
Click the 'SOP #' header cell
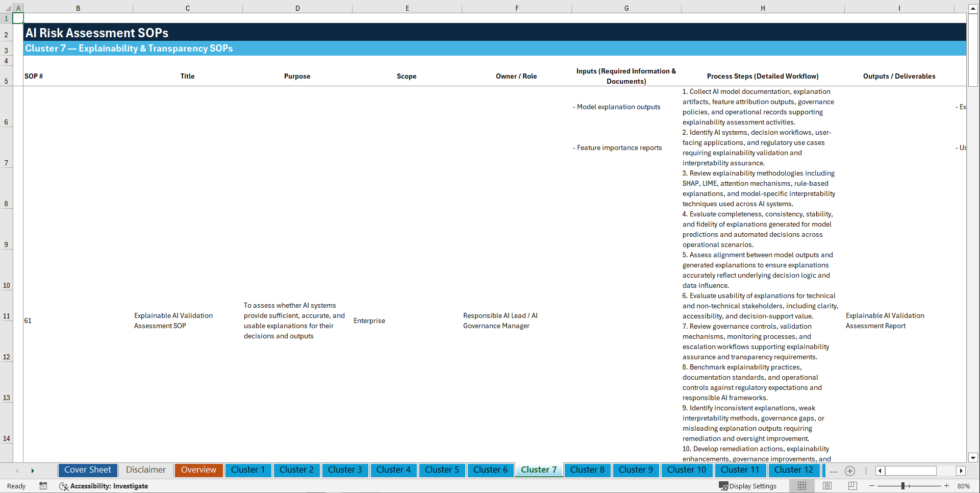pyautogui.click(x=78, y=76)
